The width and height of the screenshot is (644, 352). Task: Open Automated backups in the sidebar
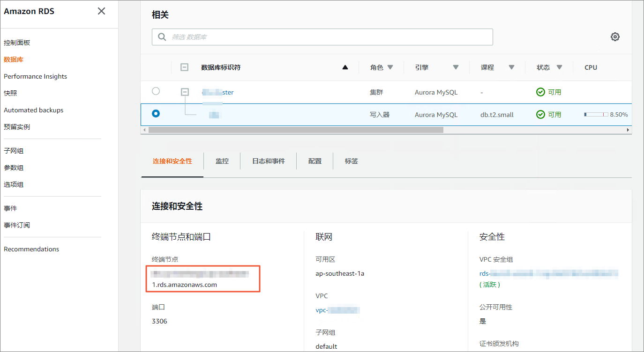[x=33, y=110]
